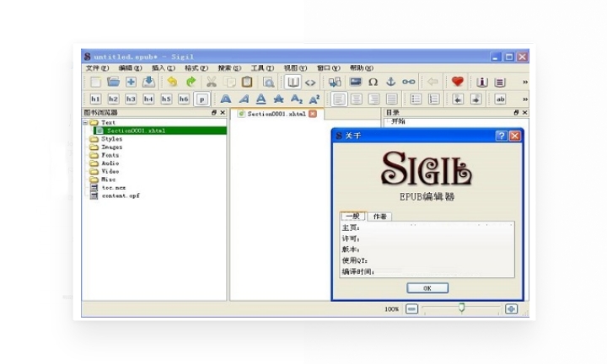Apply Heading 1 style
The width and height of the screenshot is (607, 364).
click(x=95, y=99)
